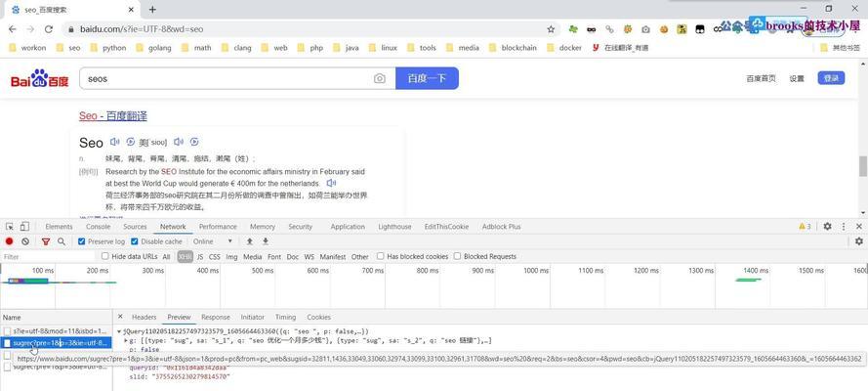Filter requests by JS type
The width and height of the screenshot is (868, 391).
click(200, 256)
